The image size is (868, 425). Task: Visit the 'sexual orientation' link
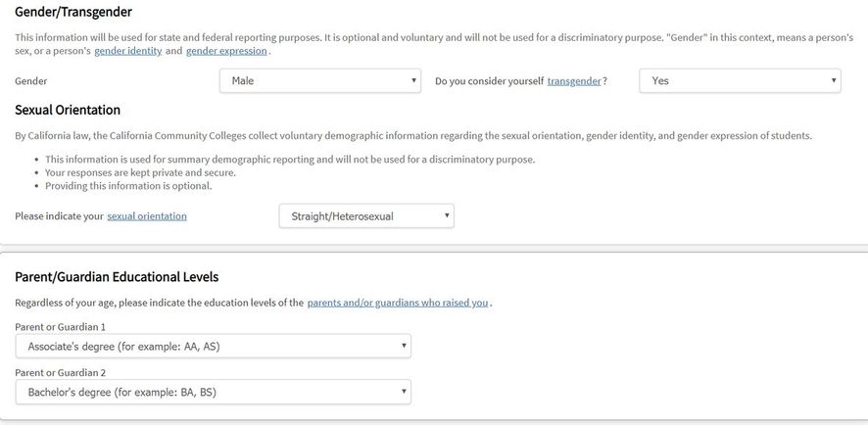coord(147,216)
